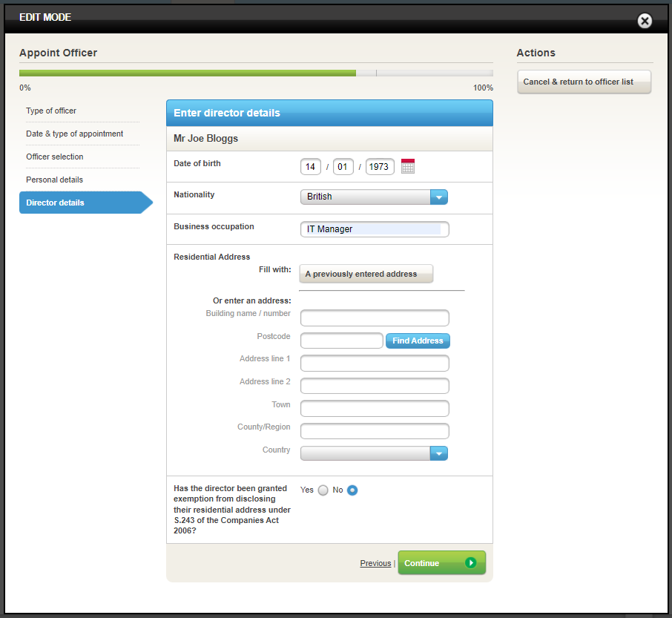Open Date & type of appointment step
Viewport: 672px width, 618px height.
(74, 134)
